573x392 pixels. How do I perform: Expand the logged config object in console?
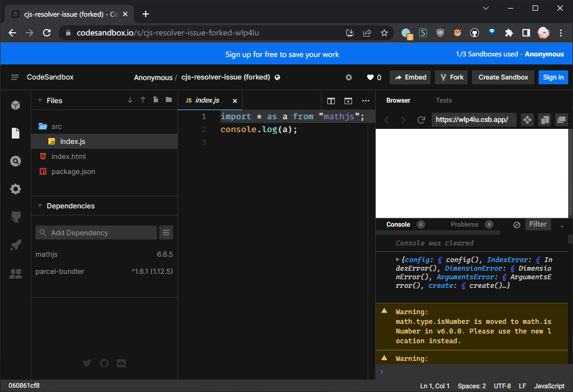pyautogui.click(x=397, y=259)
